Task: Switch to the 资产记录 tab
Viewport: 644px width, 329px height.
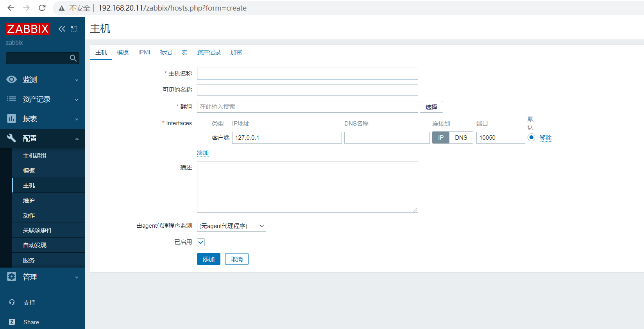Action: [209, 52]
